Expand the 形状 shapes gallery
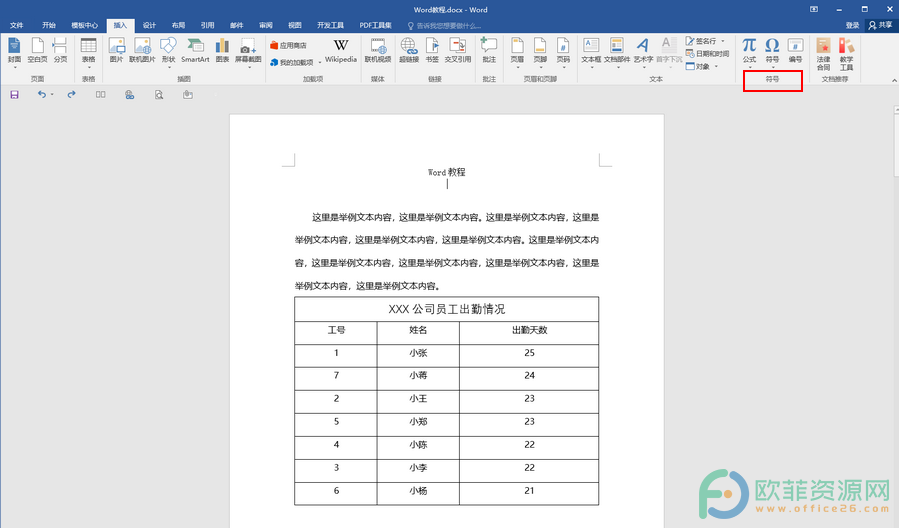The image size is (899, 528). [168, 67]
